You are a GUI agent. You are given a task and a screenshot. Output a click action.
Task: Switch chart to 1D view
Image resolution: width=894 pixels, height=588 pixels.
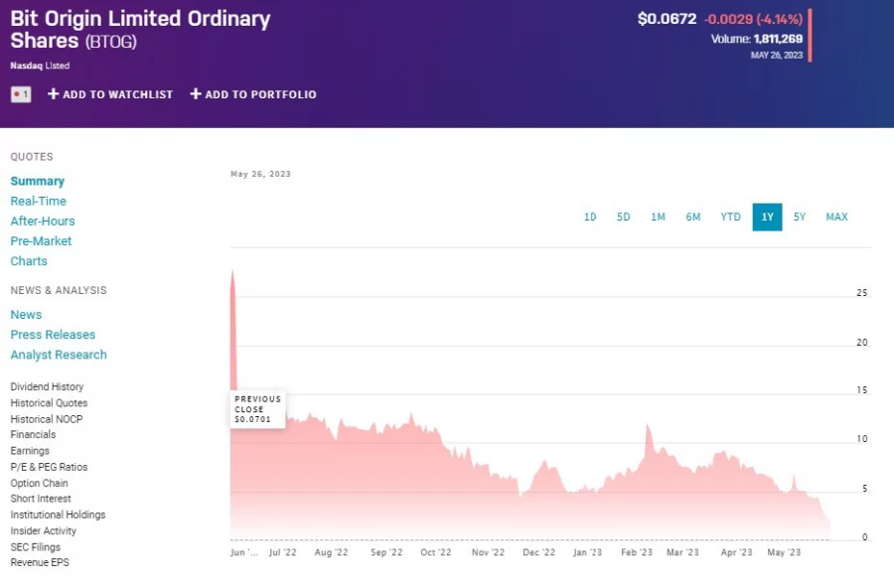(x=590, y=217)
